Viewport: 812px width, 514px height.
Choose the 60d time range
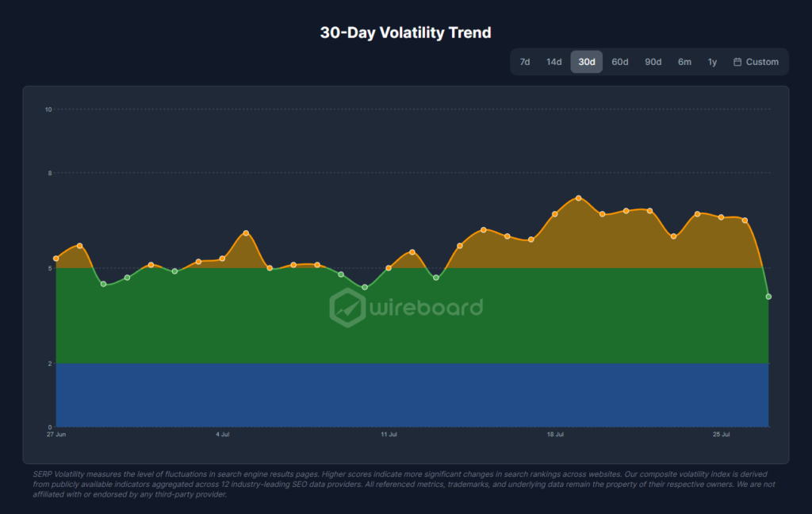pyautogui.click(x=619, y=62)
